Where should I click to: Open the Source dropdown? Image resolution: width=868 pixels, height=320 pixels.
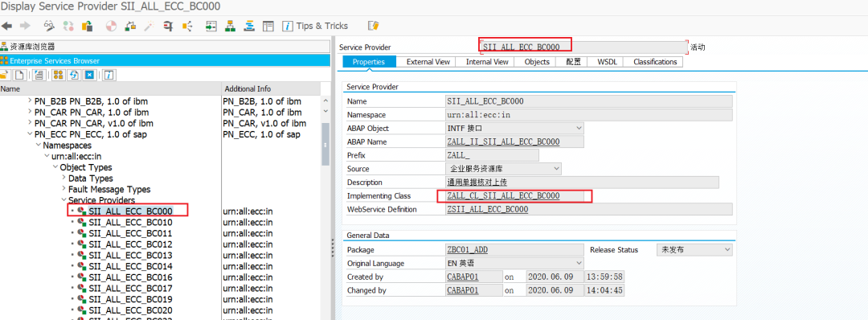[x=556, y=169]
